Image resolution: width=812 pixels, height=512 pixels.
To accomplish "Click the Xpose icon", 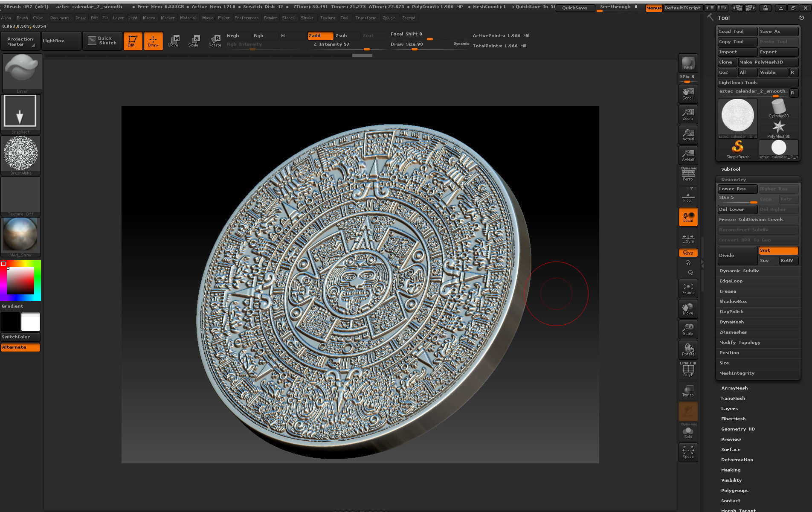I will (688, 452).
